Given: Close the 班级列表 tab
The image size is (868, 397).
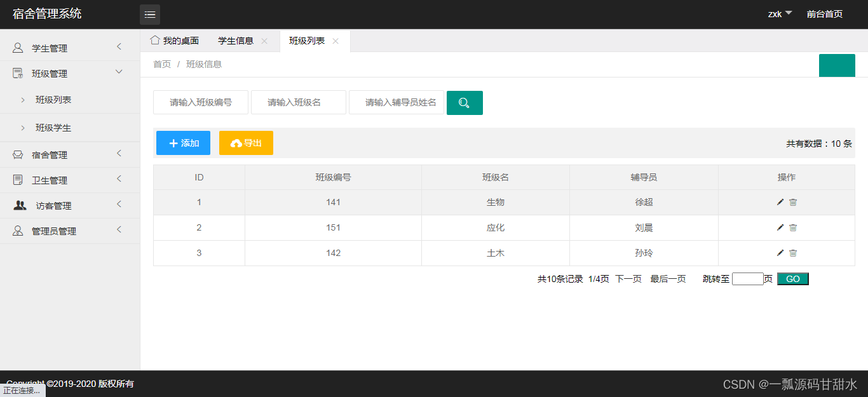Looking at the screenshot, I should 336,41.
